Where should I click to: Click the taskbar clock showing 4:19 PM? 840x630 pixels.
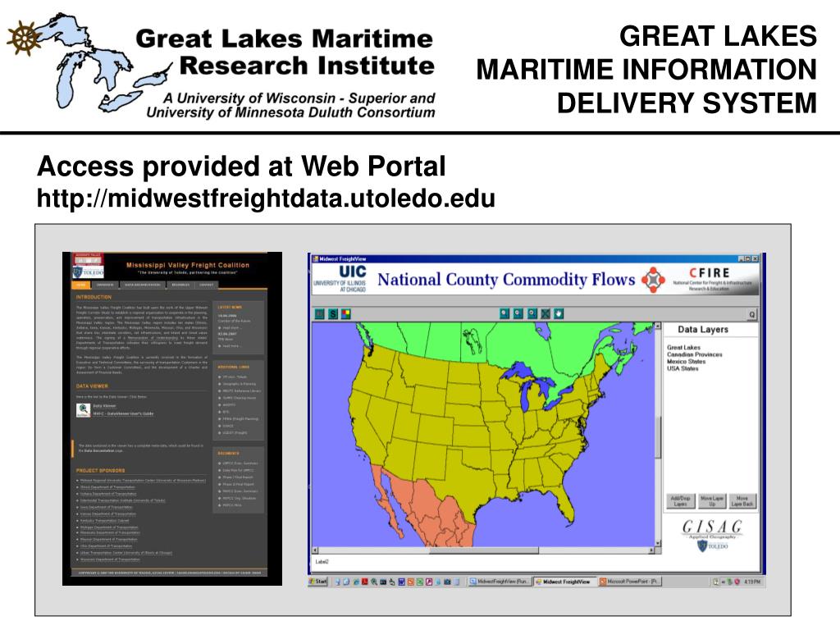click(x=752, y=582)
